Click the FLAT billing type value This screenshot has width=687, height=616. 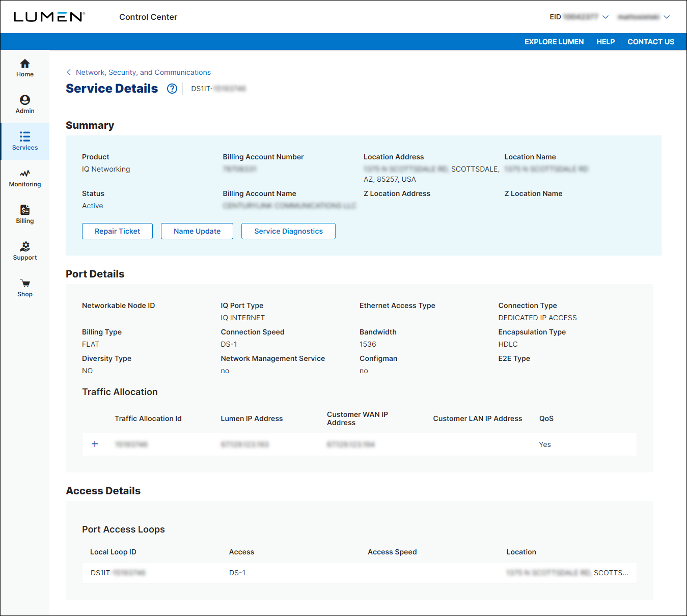click(x=91, y=344)
